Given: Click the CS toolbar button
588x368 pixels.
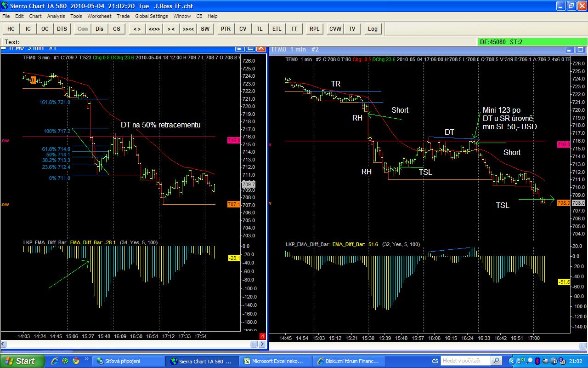Looking at the screenshot, I should pos(117,29).
